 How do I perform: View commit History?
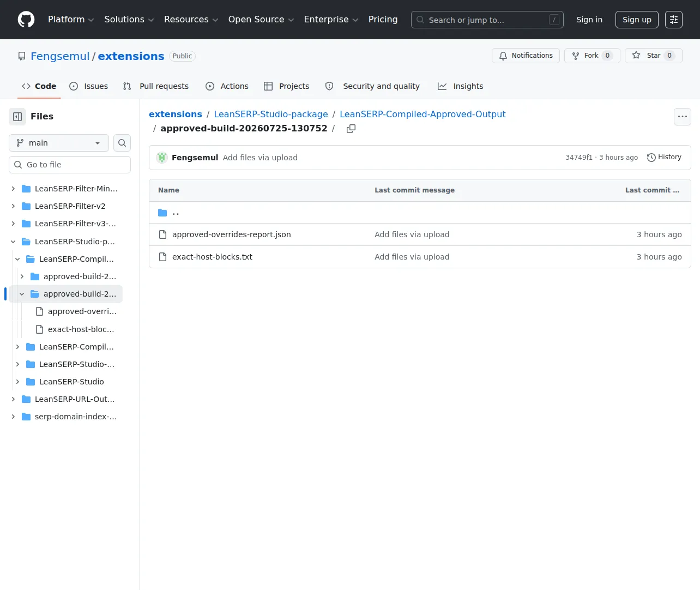[664, 158]
